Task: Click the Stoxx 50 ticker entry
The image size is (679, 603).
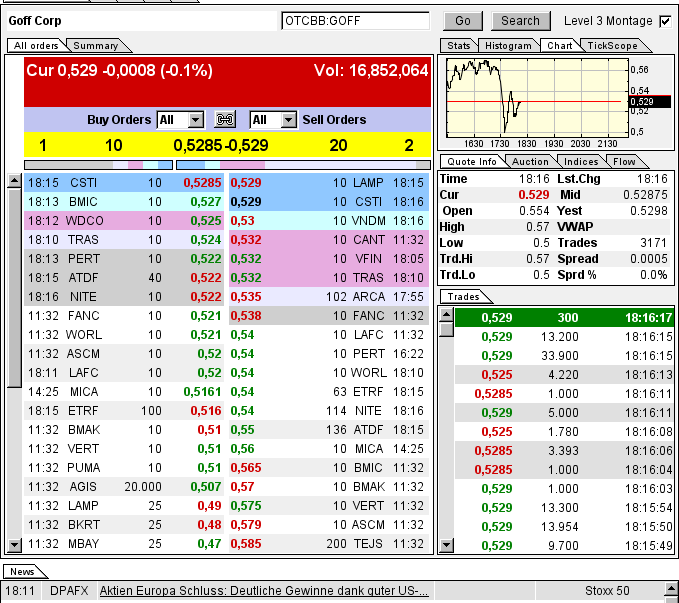Action: coord(607,591)
